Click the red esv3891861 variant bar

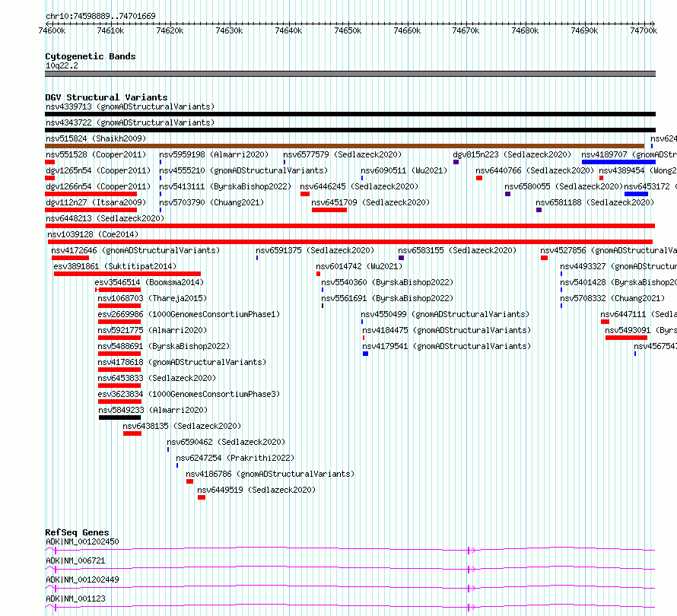click(x=127, y=274)
